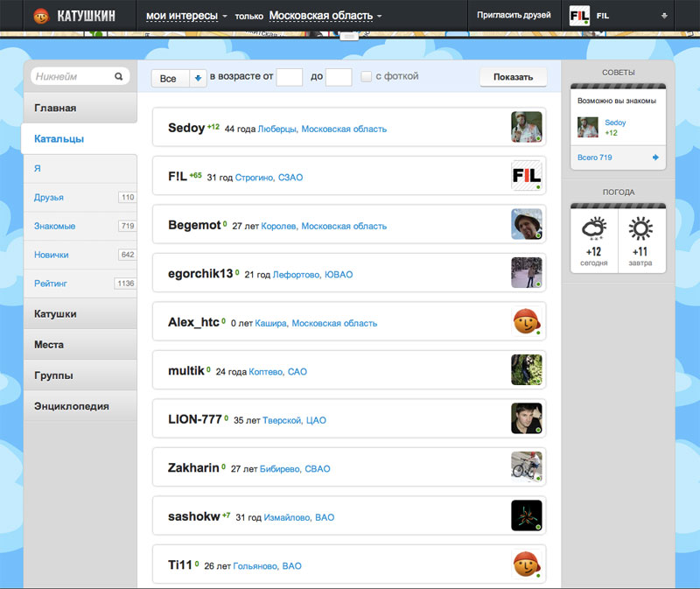Click the 'Королев' location link
Viewport: 700px width, 589px height.
278,226
